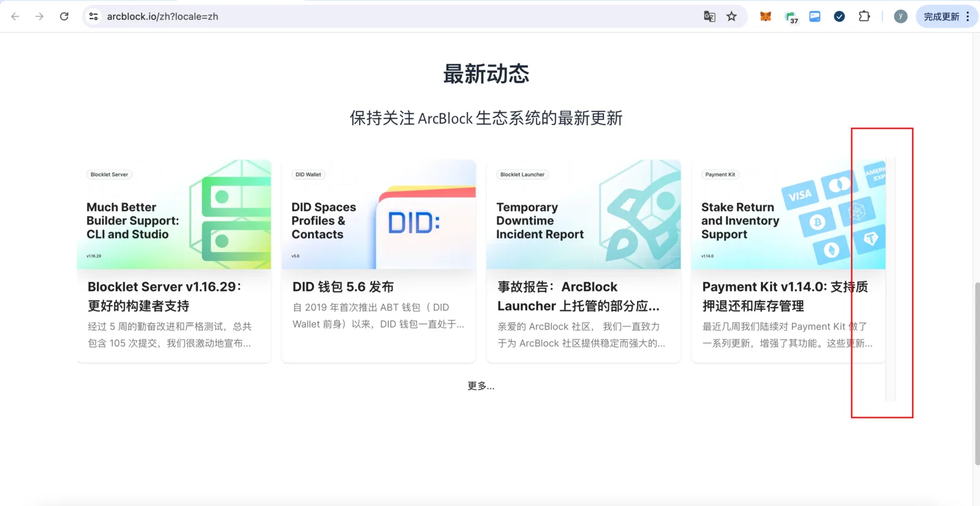
Task: Open the dark checkmark extension icon
Action: [839, 17]
